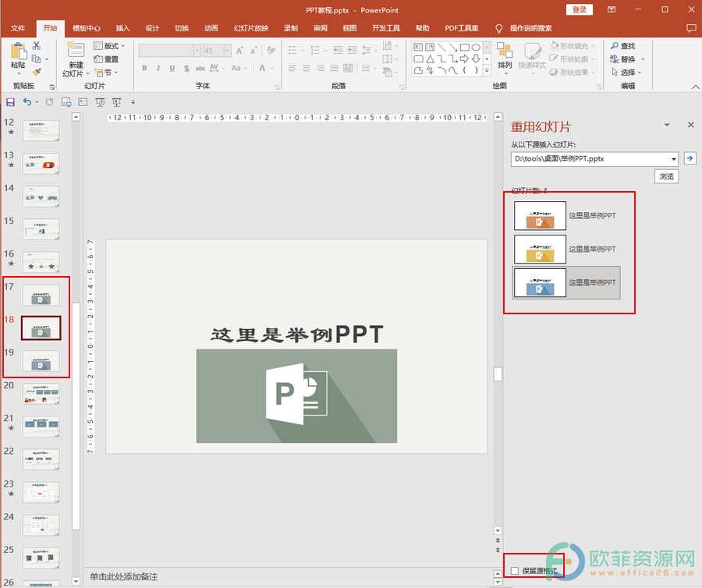702x588 pixels.
Task: Click the Sign in (登录) button
Action: (579, 9)
